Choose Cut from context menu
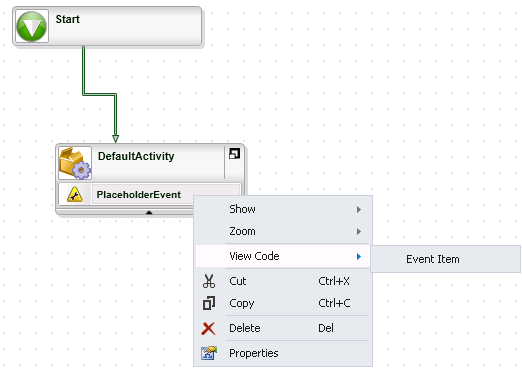The height and width of the screenshot is (369, 522). [x=282, y=281]
